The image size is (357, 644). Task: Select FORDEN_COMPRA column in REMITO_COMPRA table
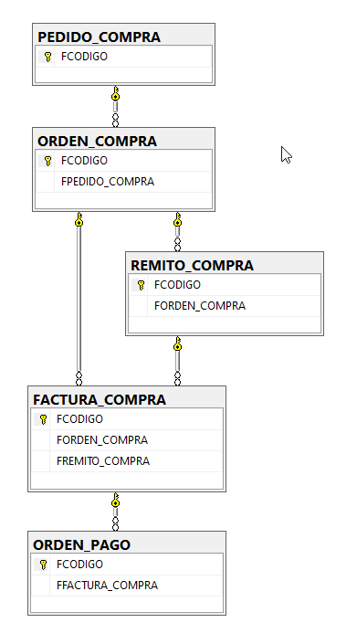click(x=225, y=306)
